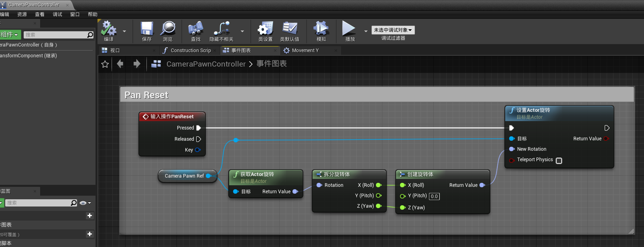Image resolution: width=644 pixels, height=247 pixels.
Task: Click the 组件 add component dropdown
Action: [x=10, y=35]
